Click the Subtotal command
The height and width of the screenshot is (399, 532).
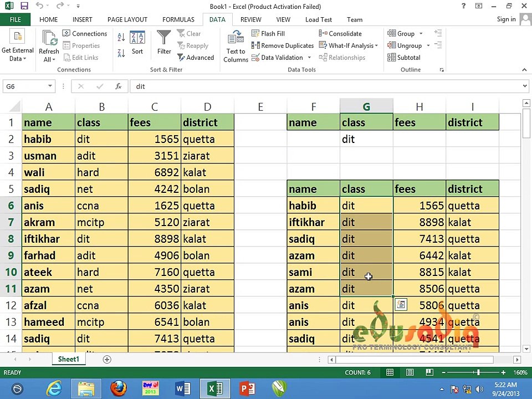click(x=404, y=57)
